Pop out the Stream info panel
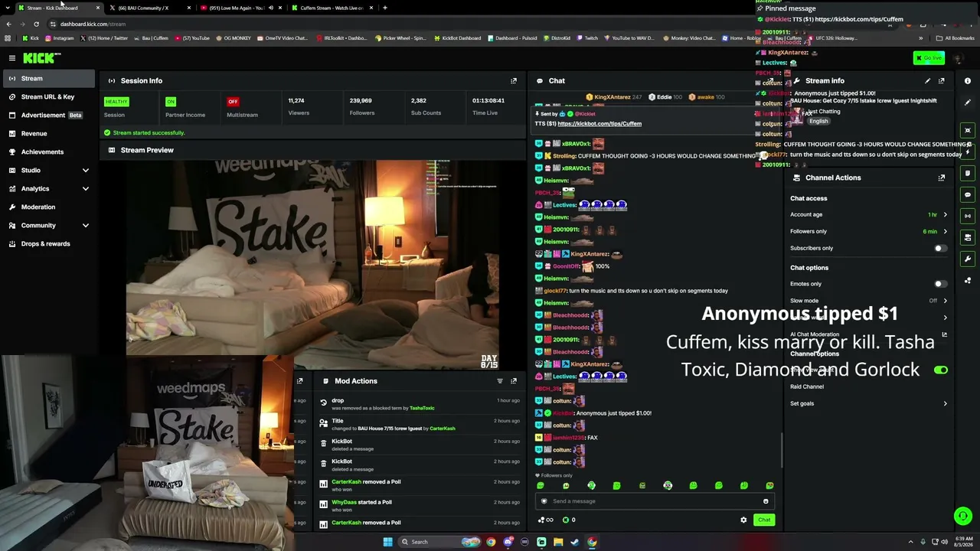The width and height of the screenshot is (980, 551). (x=942, y=80)
